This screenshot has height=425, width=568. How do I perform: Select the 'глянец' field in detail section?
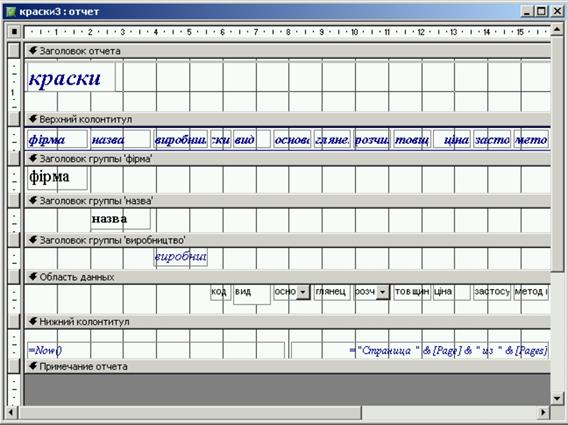coord(332,292)
